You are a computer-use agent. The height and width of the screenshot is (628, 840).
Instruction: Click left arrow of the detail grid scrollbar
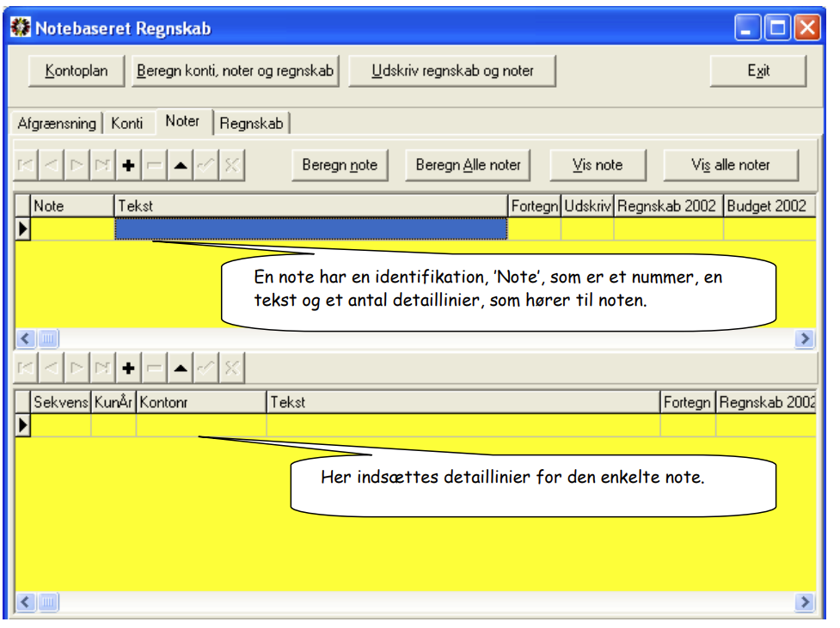(x=25, y=601)
